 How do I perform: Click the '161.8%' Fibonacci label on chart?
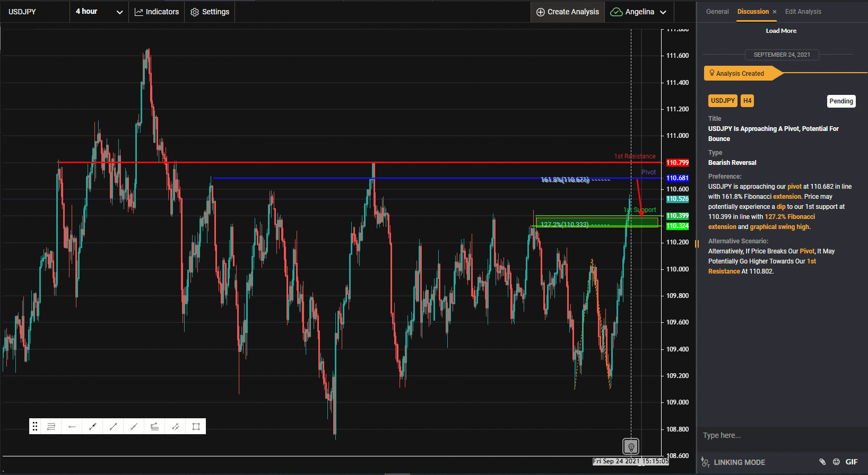[x=565, y=180]
